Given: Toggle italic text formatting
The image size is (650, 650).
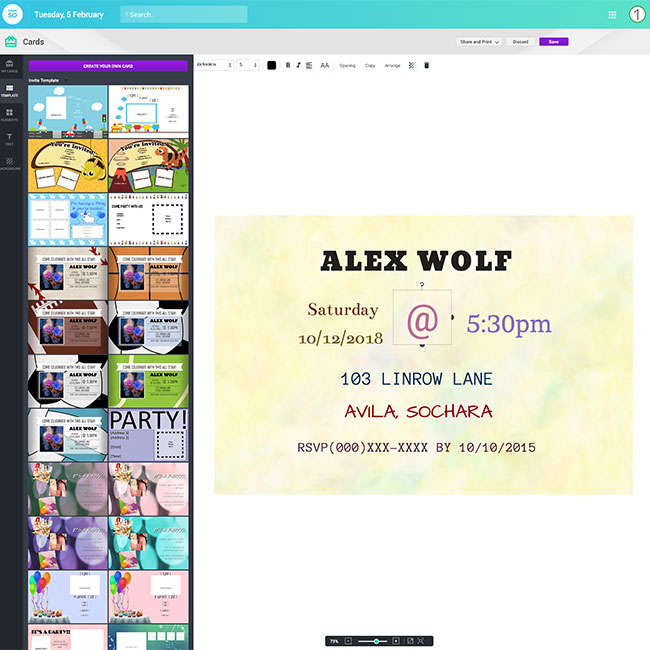Looking at the screenshot, I should (x=298, y=65).
